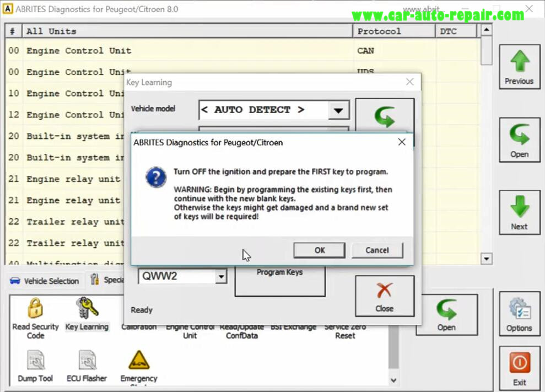Image resolution: width=545 pixels, height=392 pixels.
Task: Cancel the key programming warning dialog
Action: (x=377, y=250)
